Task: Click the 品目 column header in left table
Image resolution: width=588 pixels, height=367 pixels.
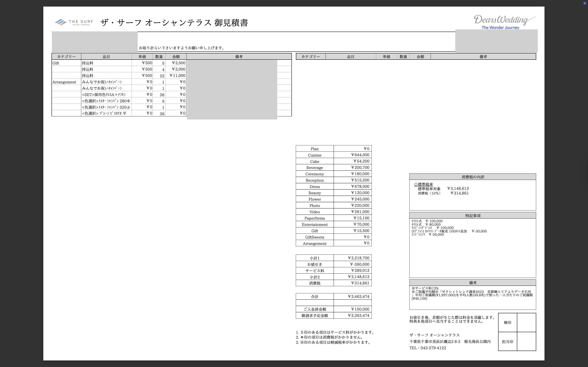Action: pos(106,56)
